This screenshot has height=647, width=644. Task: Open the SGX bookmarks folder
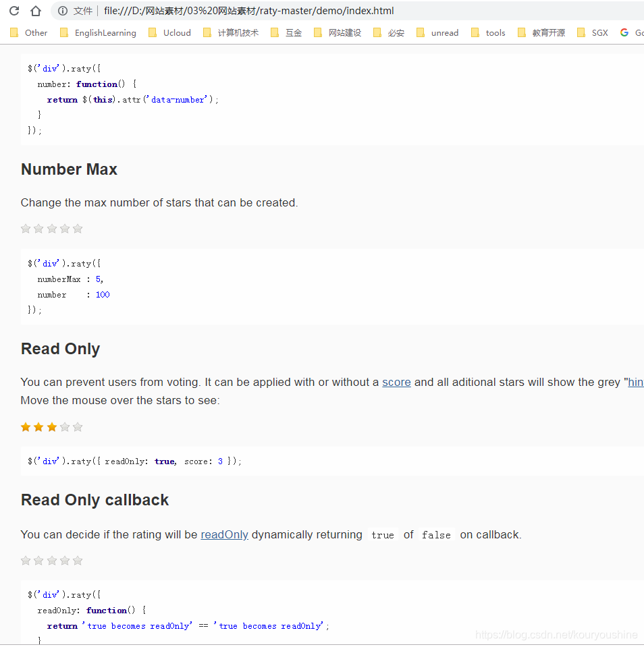[x=593, y=32]
